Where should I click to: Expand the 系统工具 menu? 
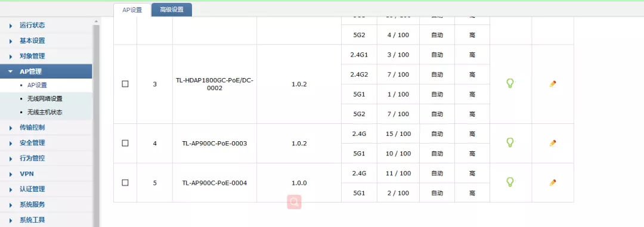pos(46,220)
